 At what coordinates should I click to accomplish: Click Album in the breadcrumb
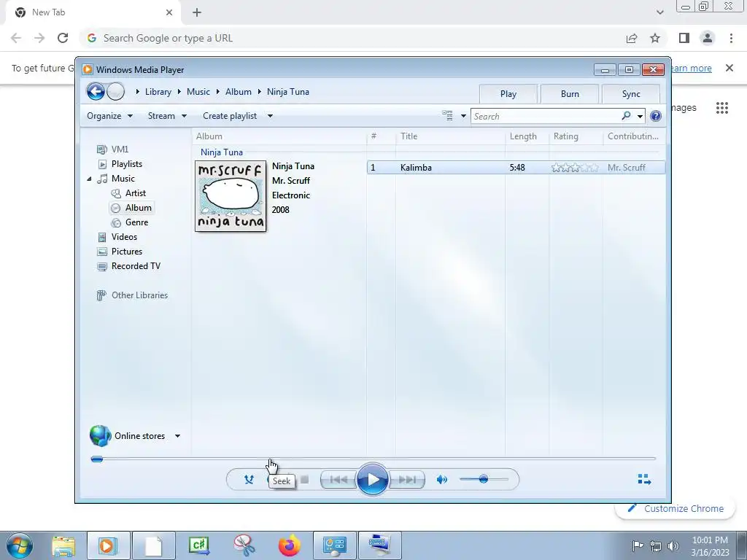(x=239, y=91)
